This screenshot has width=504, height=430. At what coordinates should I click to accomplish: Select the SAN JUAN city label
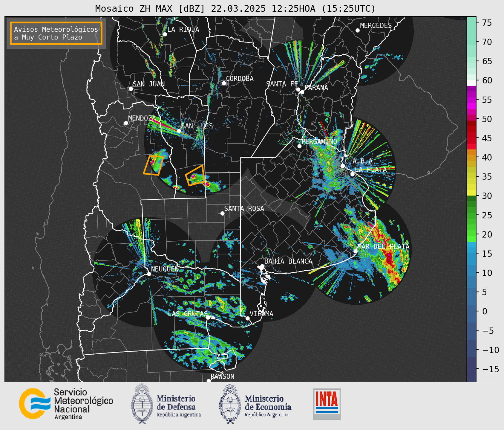148,84
